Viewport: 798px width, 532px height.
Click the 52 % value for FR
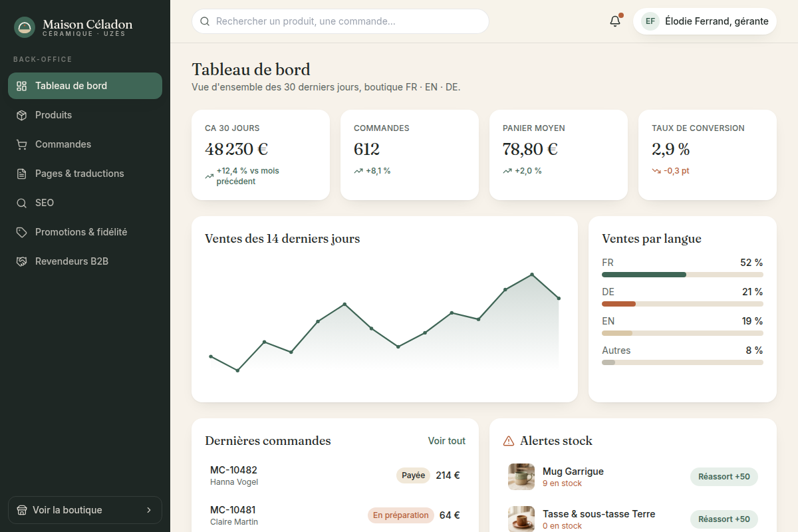click(751, 263)
